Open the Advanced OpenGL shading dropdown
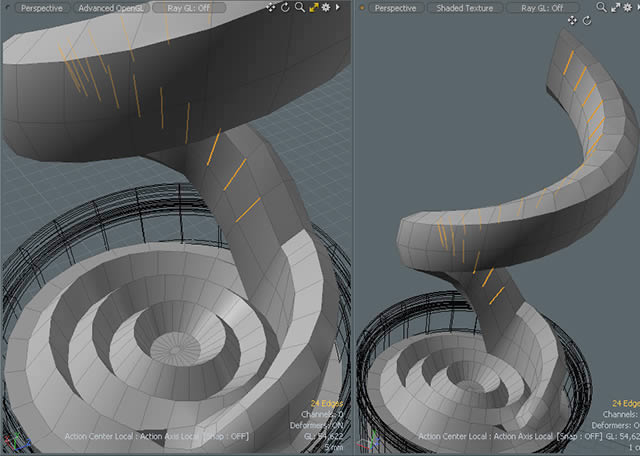 (110, 7)
